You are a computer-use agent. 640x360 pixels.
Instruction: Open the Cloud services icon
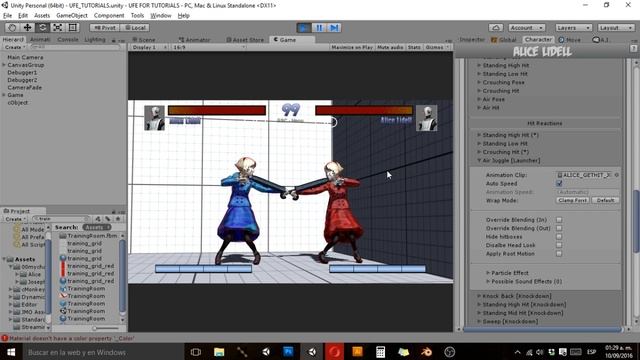click(496, 28)
